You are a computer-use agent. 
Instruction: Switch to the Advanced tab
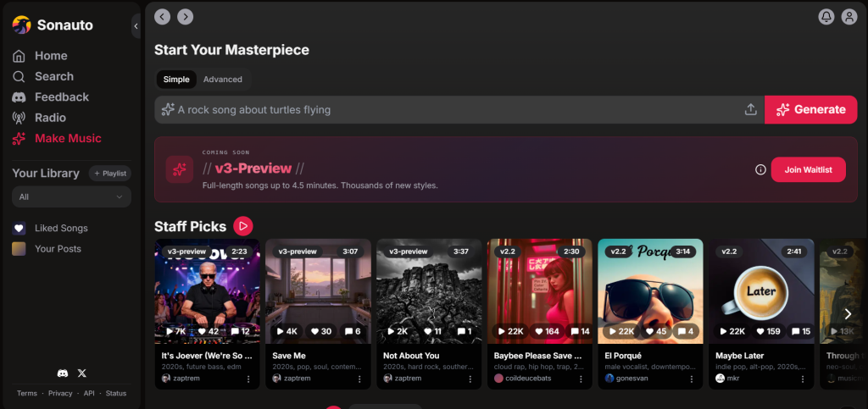pos(223,79)
